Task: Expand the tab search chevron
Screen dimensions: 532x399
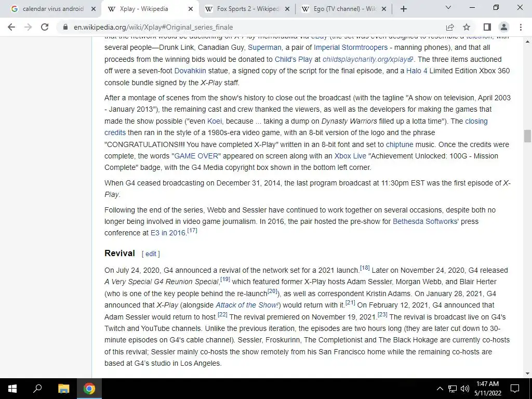Action: (x=448, y=7)
